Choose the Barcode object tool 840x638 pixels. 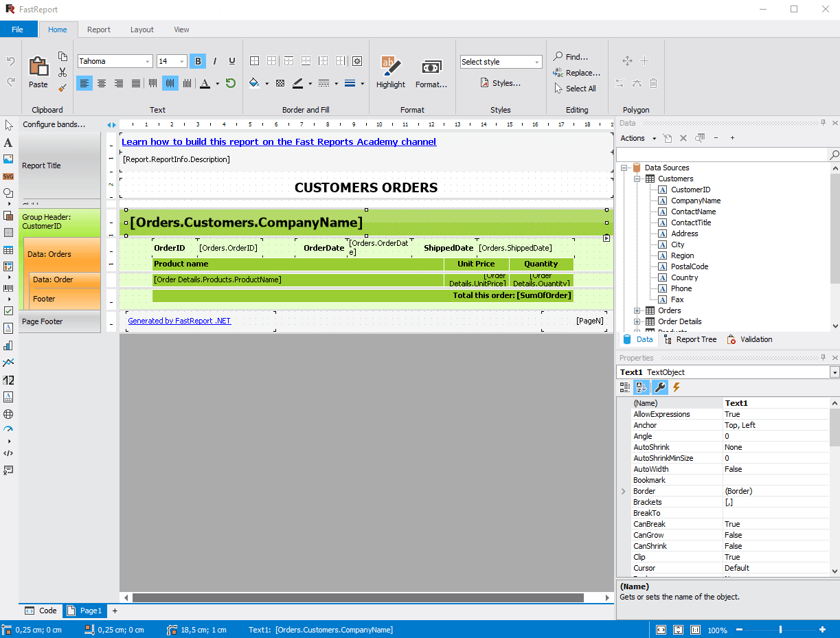pyautogui.click(x=8, y=289)
